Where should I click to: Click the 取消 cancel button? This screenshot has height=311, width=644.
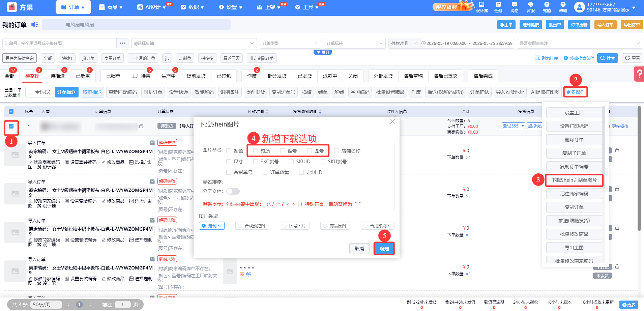(x=359, y=249)
